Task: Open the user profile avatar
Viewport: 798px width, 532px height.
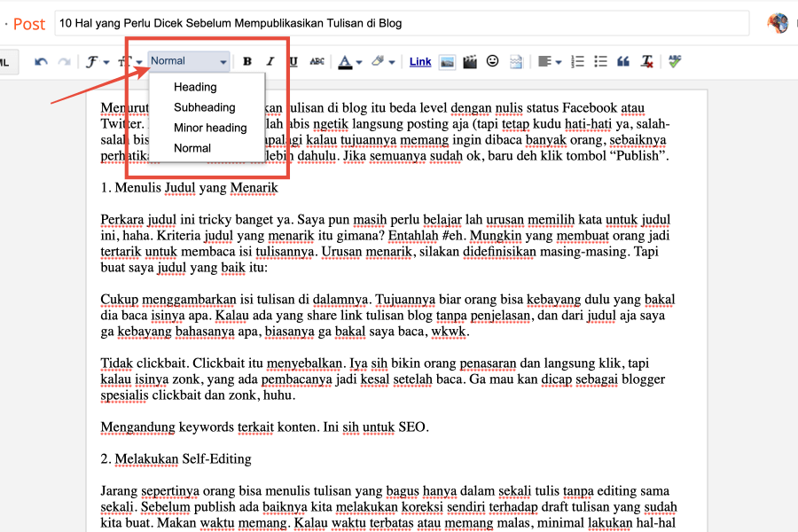Action: tap(778, 23)
